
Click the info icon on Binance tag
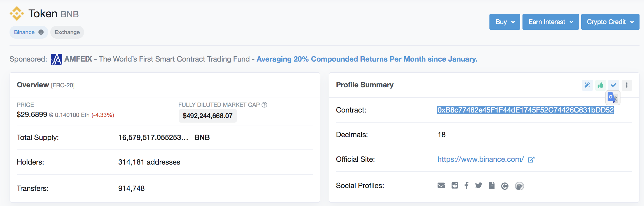41,32
